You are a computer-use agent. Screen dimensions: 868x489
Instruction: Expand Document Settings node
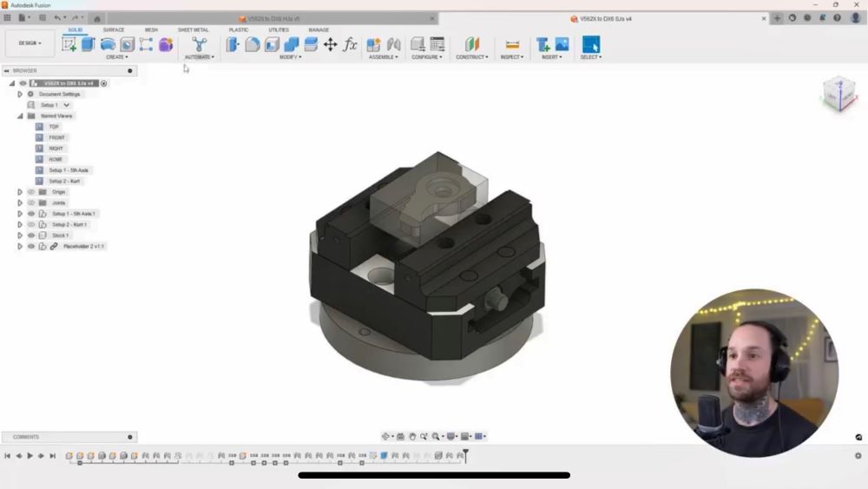coord(20,94)
